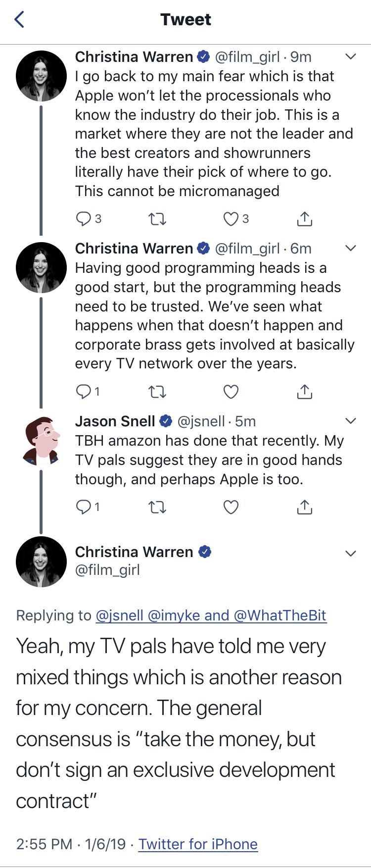Open options chevron on Jason Snell's tweet

click(350, 421)
